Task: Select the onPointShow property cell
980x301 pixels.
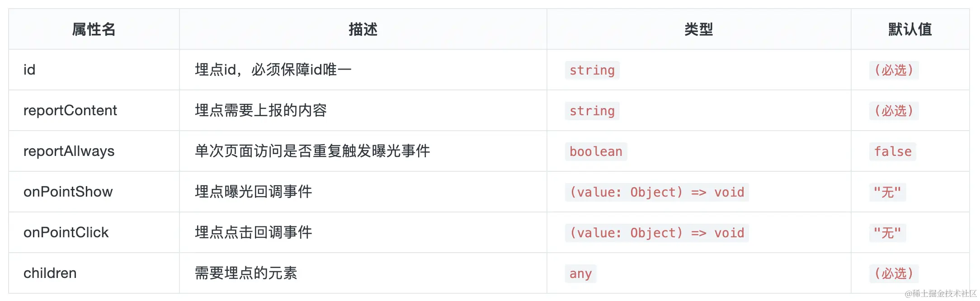Action: point(68,192)
